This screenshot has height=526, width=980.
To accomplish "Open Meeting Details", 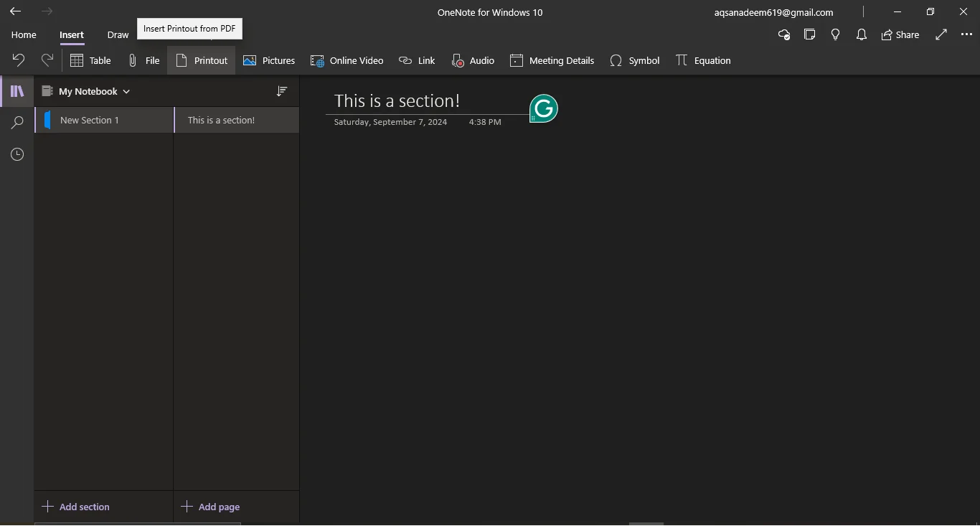I will tap(552, 60).
